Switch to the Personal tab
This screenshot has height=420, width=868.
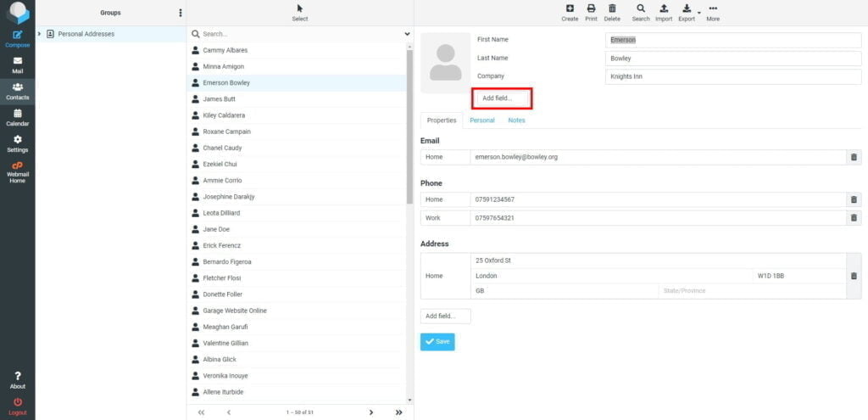(482, 120)
